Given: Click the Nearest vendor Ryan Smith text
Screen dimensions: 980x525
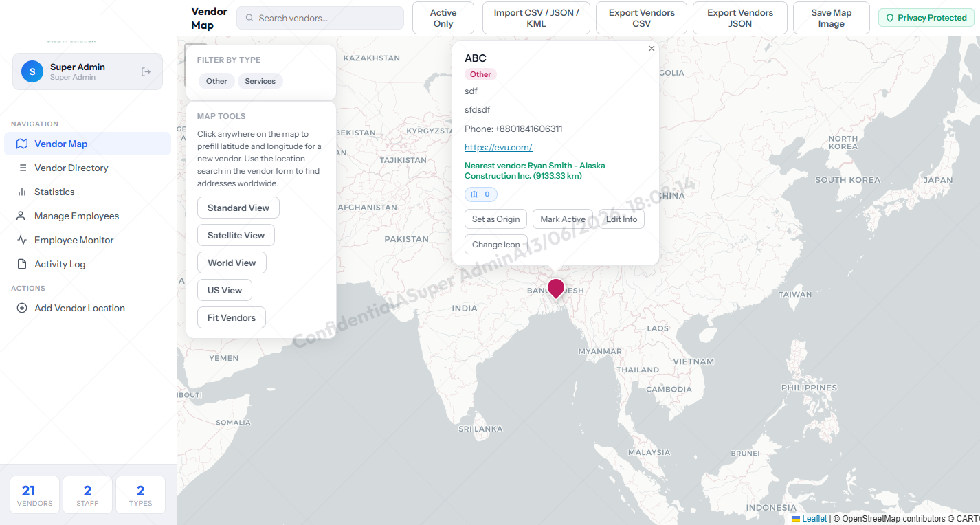Looking at the screenshot, I should (535, 170).
